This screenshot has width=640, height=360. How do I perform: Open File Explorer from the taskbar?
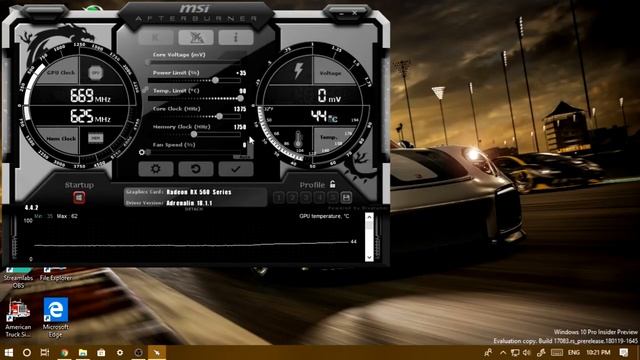coord(83,352)
